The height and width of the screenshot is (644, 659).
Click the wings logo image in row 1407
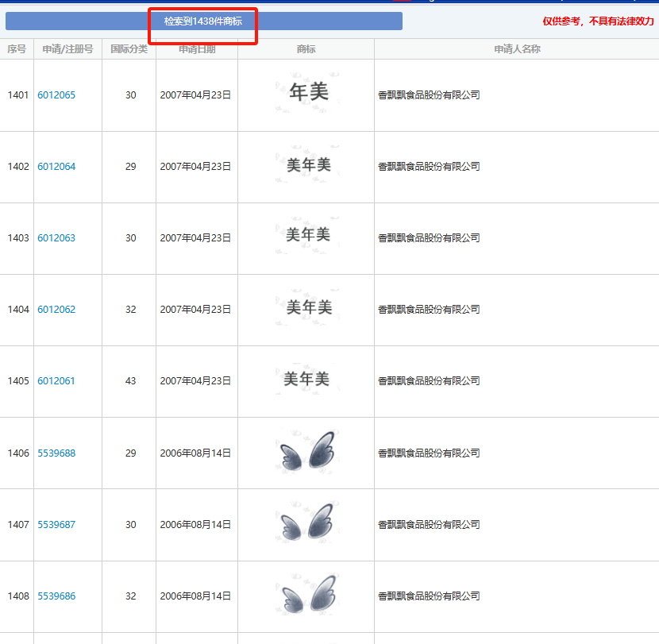tap(306, 523)
